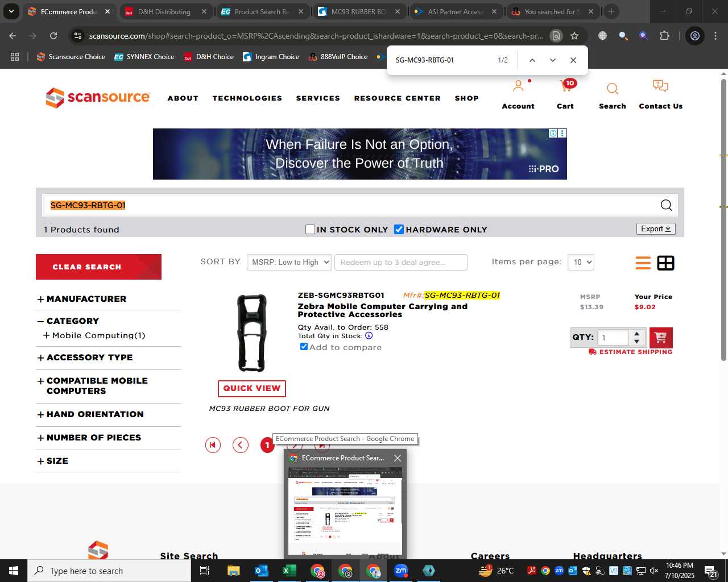Open the Services menu
The image size is (728, 582).
(x=318, y=98)
